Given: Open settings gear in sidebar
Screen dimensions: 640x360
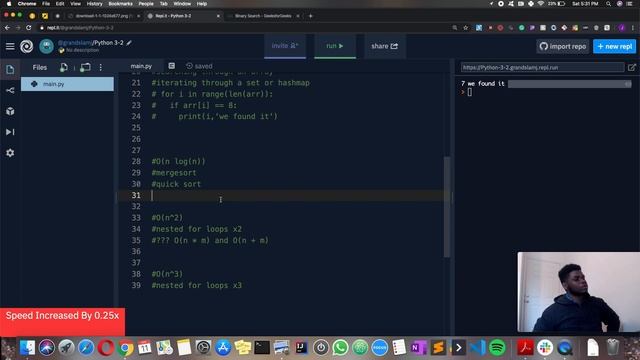Looking at the screenshot, I should point(10,153).
